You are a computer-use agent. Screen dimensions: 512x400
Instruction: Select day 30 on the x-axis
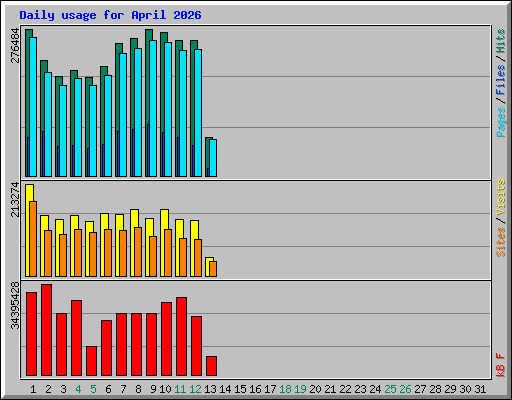465,389
